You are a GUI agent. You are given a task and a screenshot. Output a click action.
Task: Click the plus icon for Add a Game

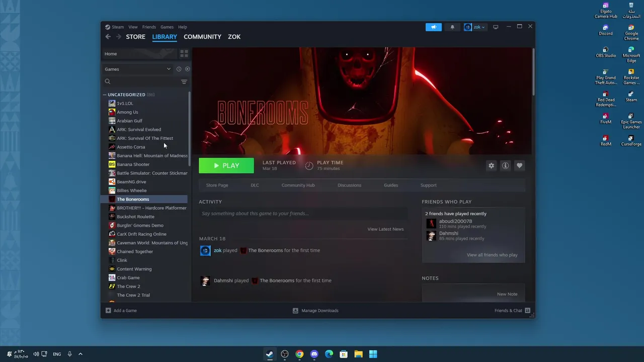108,311
